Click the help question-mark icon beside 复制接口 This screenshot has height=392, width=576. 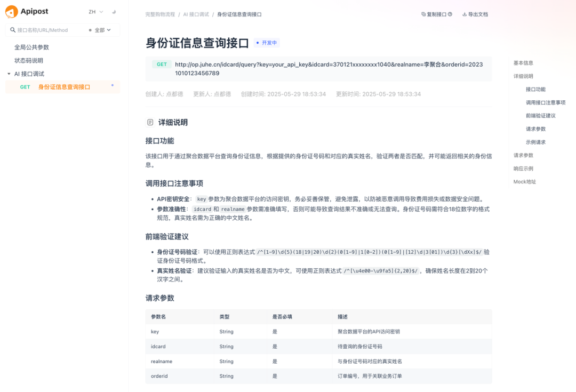click(450, 14)
